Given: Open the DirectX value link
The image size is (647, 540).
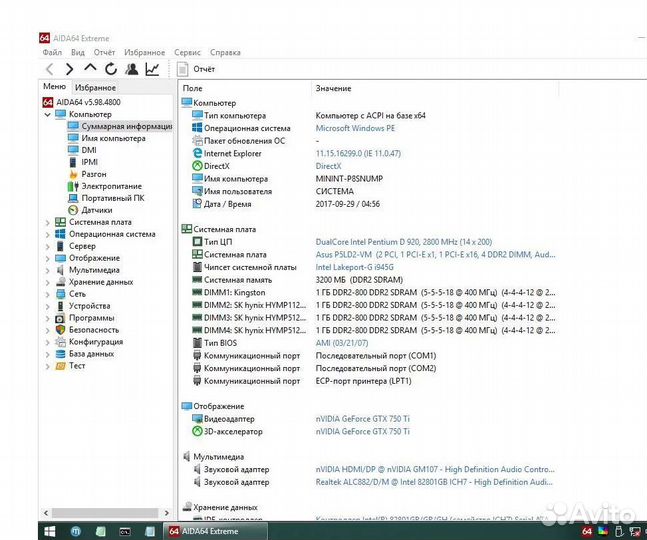Looking at the screenshot, I should pyautogui.click(x=328, y=166).
